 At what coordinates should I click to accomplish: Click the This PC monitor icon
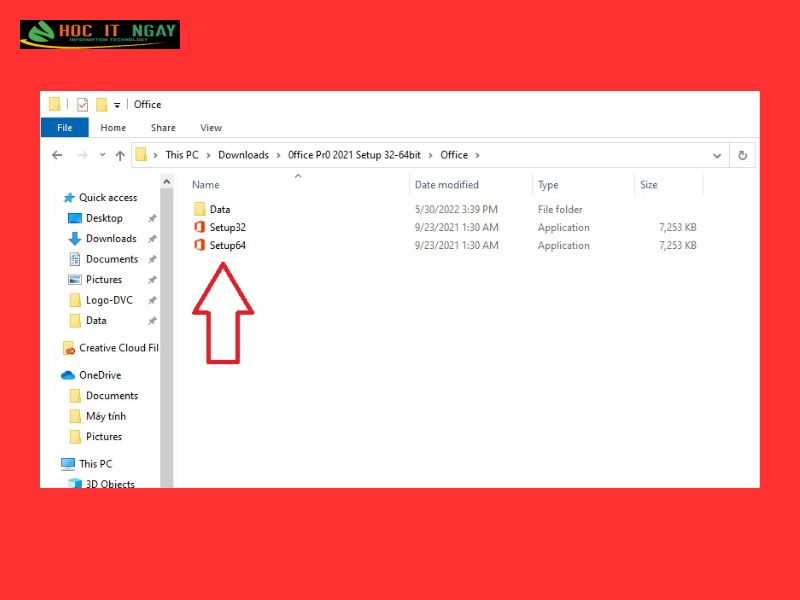coord(68,464)
